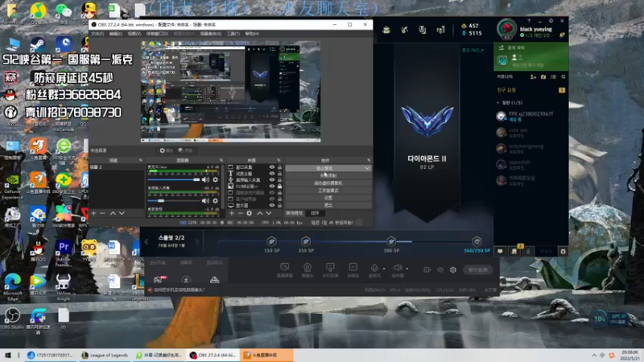Click the 750 SP final reward icon

pyautogui.click(x=477, y=241)
